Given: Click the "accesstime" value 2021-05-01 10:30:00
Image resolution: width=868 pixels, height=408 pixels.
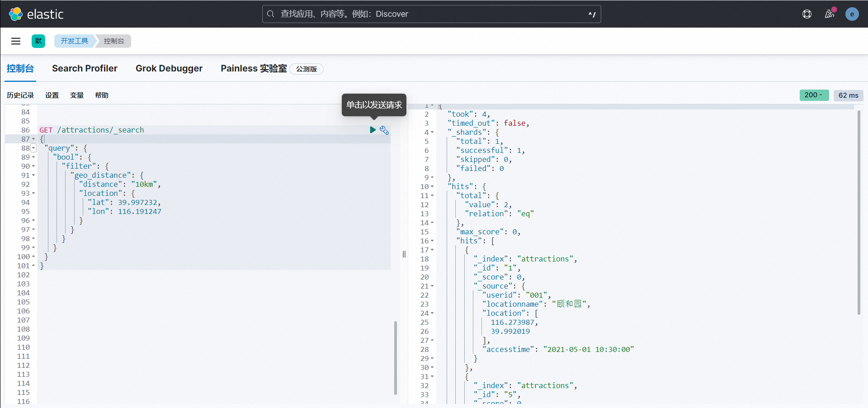Looking at the screenshot, I should click(589, 349).
